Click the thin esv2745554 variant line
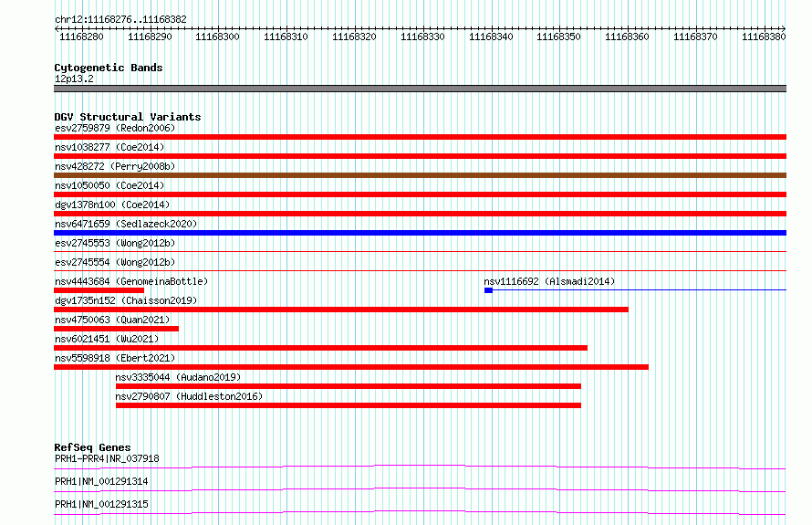This screenshot has height=525, width=812. point(420,270)
